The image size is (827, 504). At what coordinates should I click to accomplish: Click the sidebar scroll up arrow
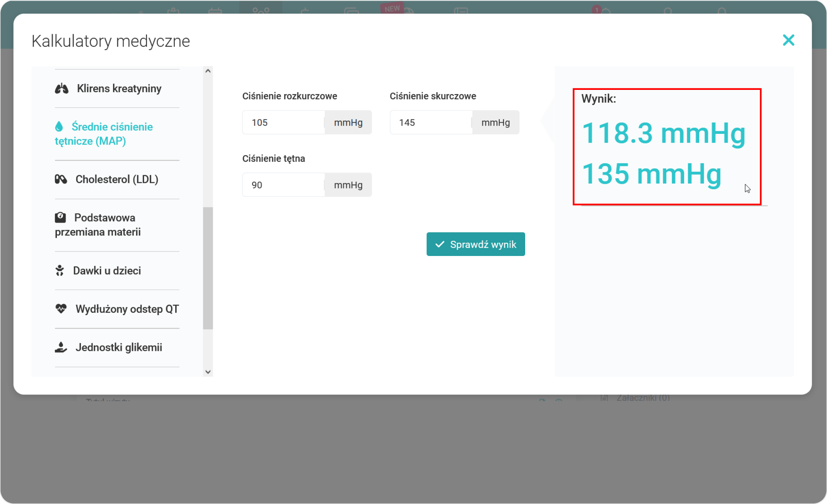coord(208,71)
